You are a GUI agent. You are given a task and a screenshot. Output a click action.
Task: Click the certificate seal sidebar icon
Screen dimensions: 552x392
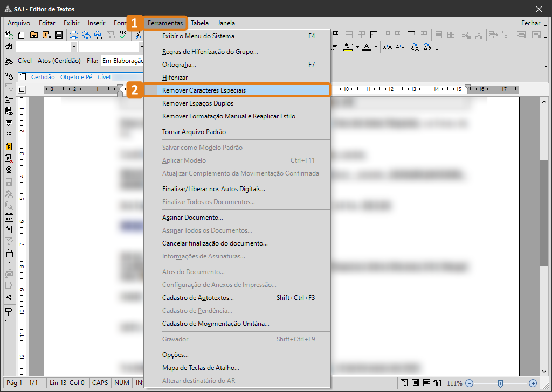click(x=9, y=170)
